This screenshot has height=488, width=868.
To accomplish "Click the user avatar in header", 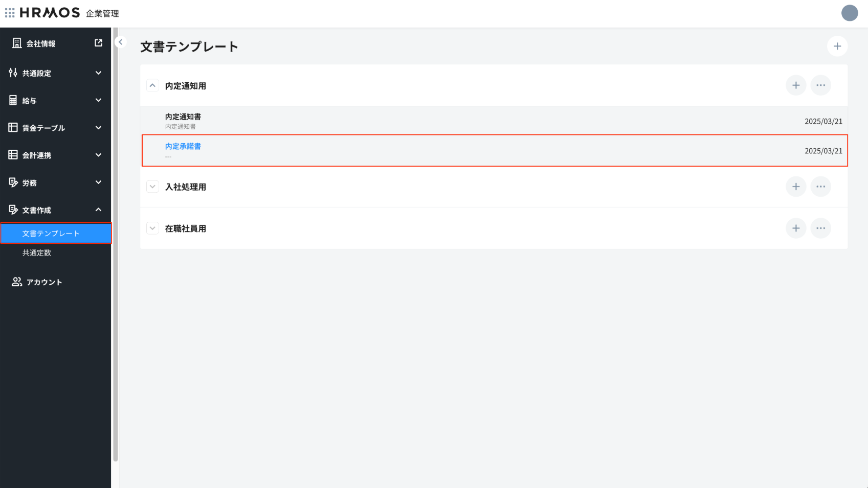I will [x=849, y=13].
